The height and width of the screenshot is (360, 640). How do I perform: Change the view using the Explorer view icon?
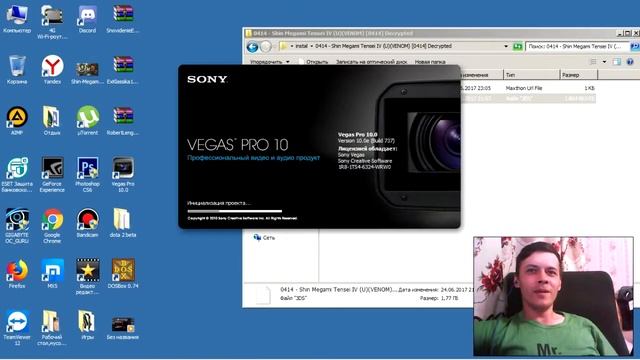coord(593,62)
